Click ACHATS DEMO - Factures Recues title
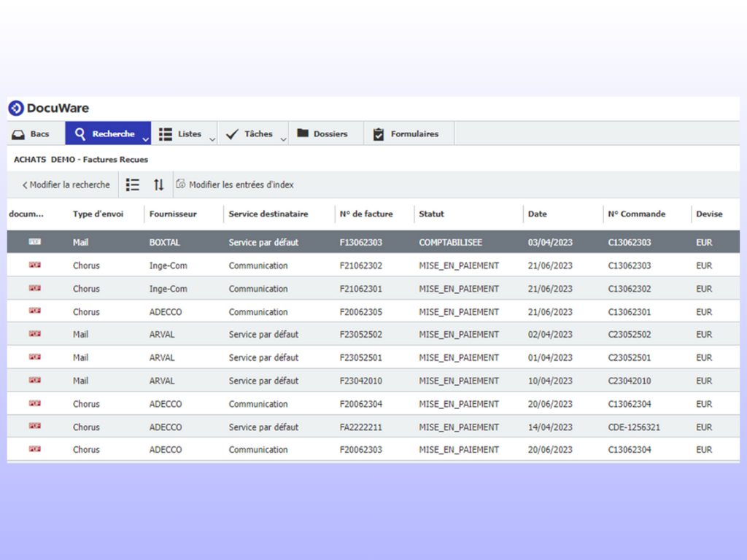 (x=80, y=160)
